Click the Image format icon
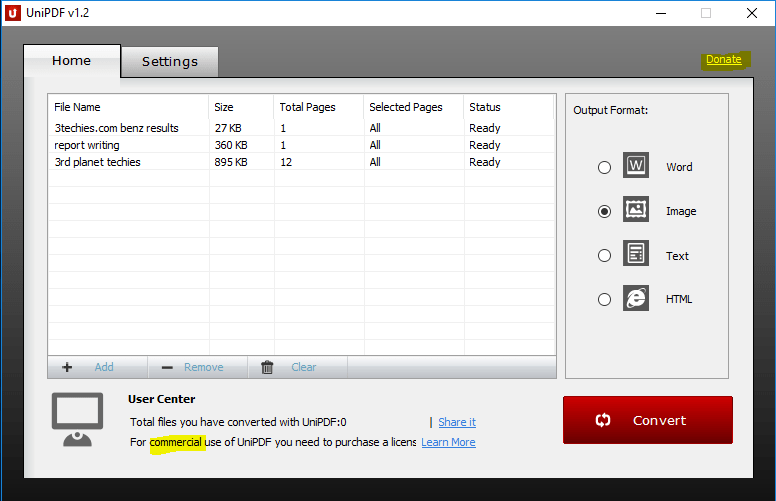The width and height of the screenshot is (776, 501). click(635, 209)
